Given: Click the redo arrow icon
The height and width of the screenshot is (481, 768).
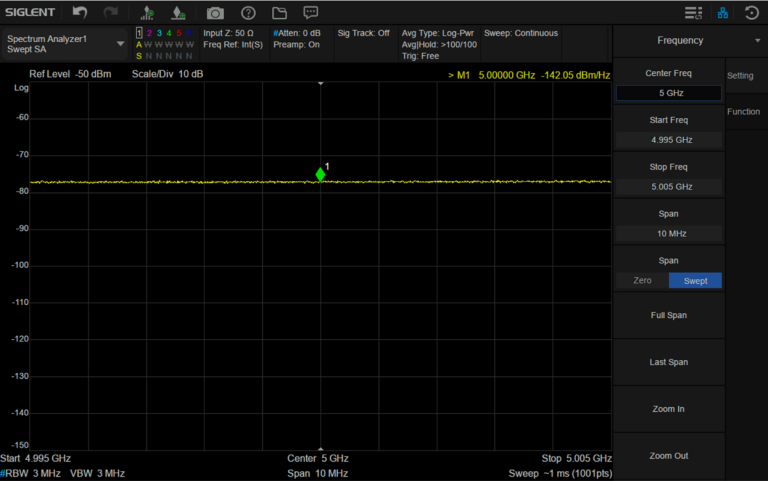Looking at the screenshot, I should (110, 13).
